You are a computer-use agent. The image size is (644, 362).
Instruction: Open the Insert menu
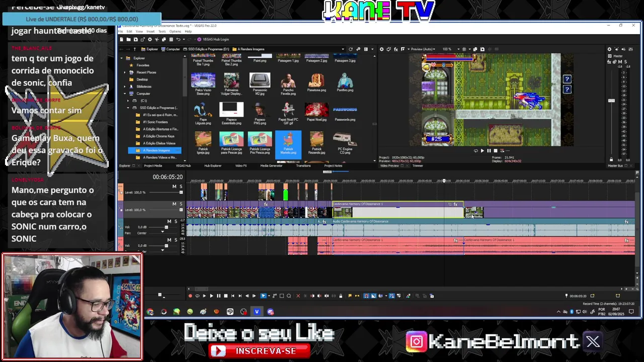[x=150, y=31]
